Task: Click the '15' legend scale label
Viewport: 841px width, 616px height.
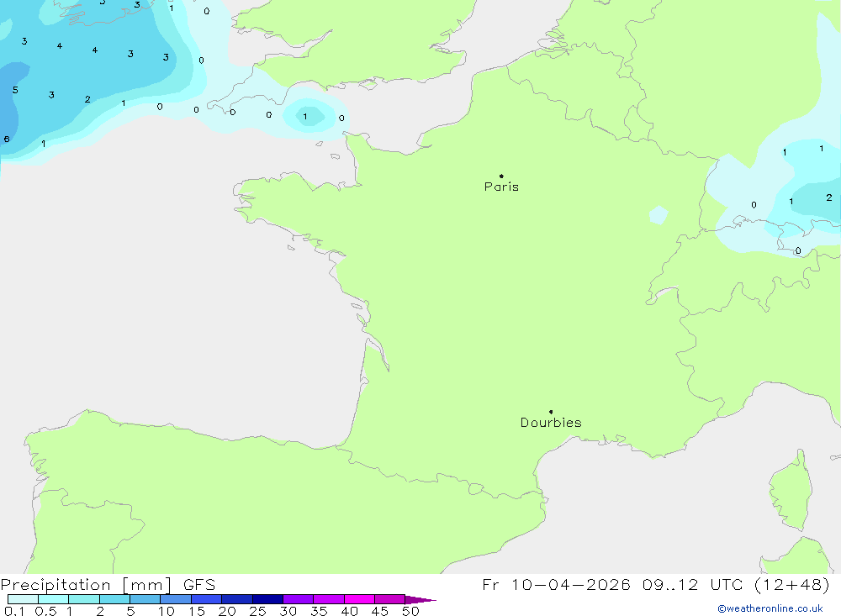Action: 197,611
